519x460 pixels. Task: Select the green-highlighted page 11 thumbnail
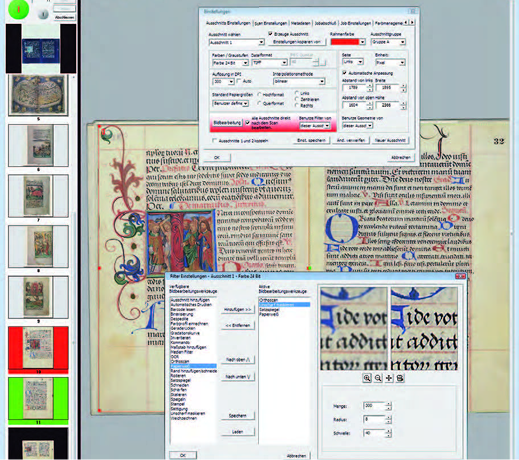(x=38, y=401)
